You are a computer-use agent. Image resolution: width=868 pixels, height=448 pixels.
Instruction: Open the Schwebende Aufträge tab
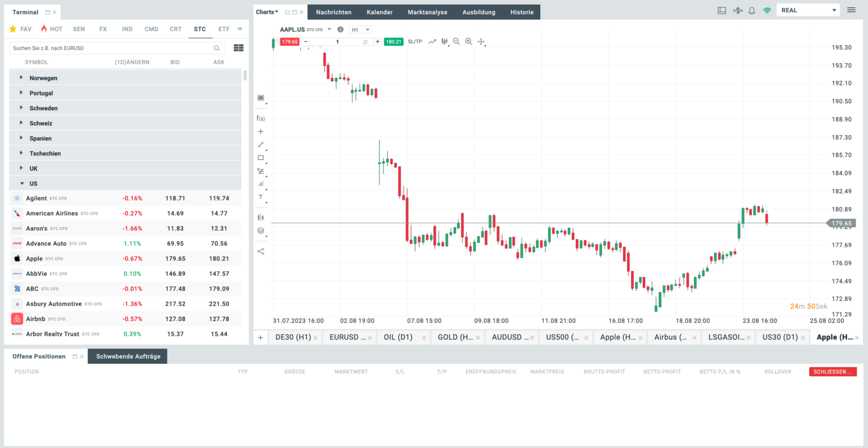[x=127, y=356]
